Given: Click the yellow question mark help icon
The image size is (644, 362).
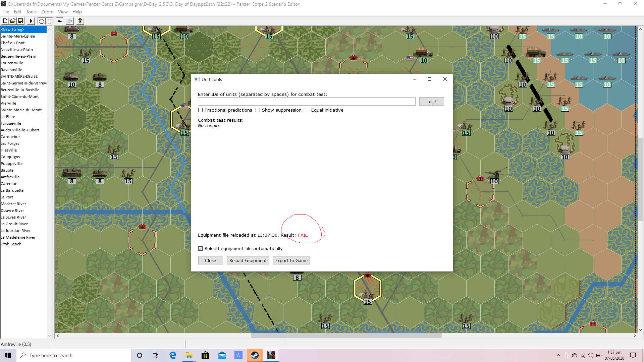Looking at the screenshot, I should pyautogui.click(x=80, y=21).
